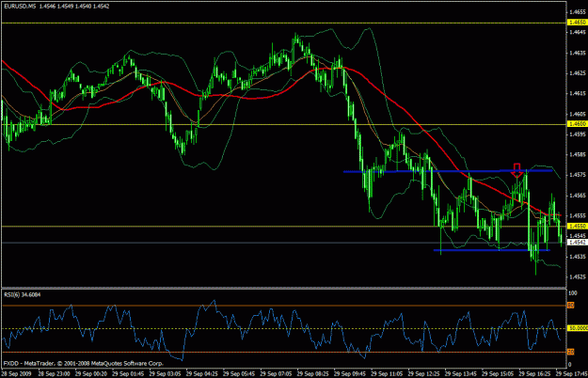The width and height of the screenshot is (588, 378).
Task: Click the 29 Sep 08:25 time label
Action: (x=312, y=374)
